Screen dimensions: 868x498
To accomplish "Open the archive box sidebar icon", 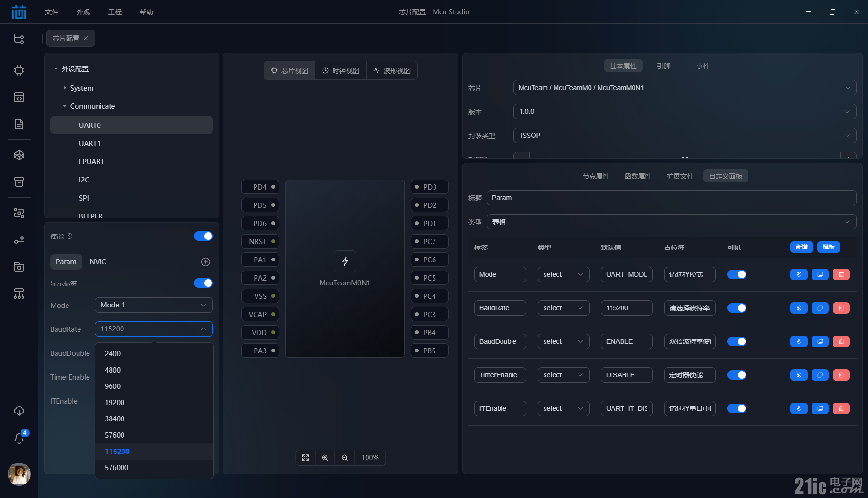I will point(19,182).
